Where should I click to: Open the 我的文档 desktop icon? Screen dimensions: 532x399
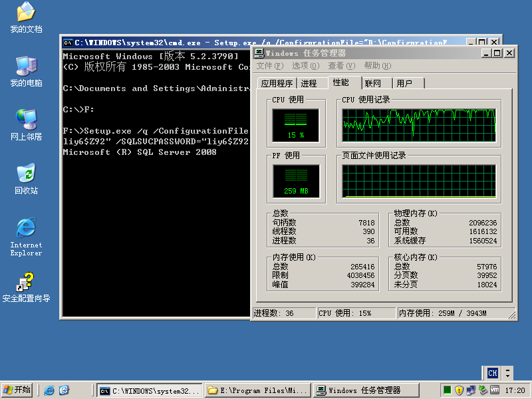pyautogui.click(x=26, y=17)
